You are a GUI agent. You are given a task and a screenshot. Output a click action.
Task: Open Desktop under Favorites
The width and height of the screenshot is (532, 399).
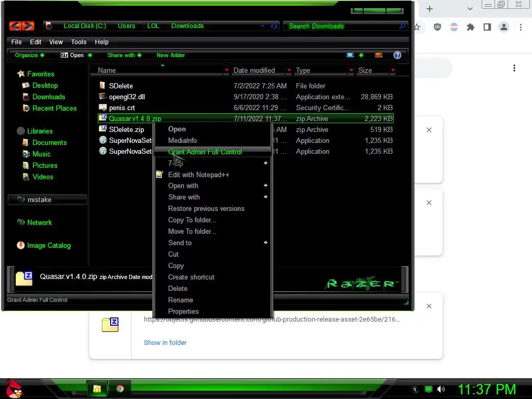tap(45, 86)
